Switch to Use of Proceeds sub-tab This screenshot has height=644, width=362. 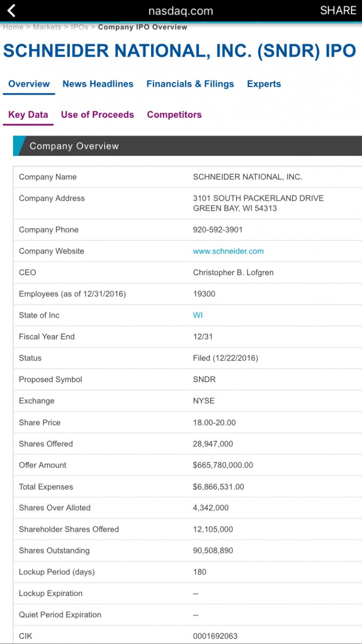97,115
